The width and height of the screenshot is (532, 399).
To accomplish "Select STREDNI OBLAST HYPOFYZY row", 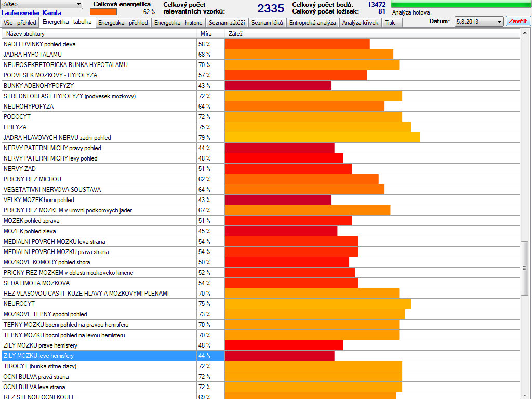I will tap(261, 96).
